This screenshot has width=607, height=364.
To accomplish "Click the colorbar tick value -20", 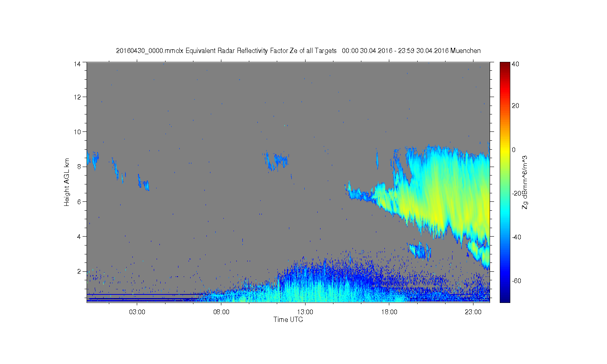I will tap(516, 193).
